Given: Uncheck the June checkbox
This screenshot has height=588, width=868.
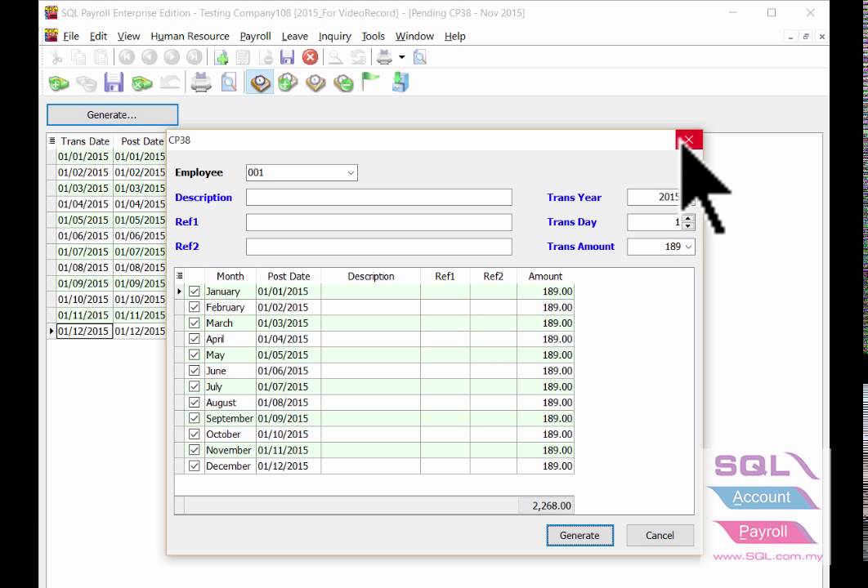Looking at the screenshot, I should pos(195,371).
